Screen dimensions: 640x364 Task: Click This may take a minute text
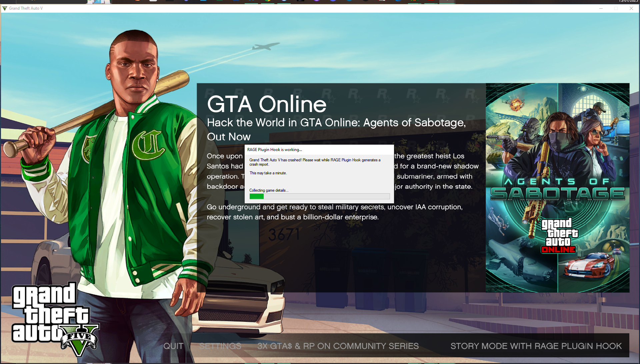[x=268, y=173]
